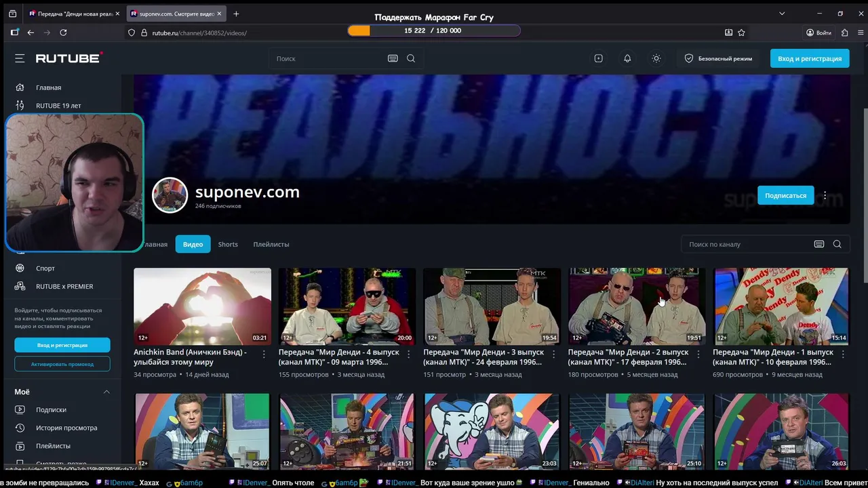Open Anichkin Band video thumbnail
Viewport: 868px width, 488px height.
(202, 306)
